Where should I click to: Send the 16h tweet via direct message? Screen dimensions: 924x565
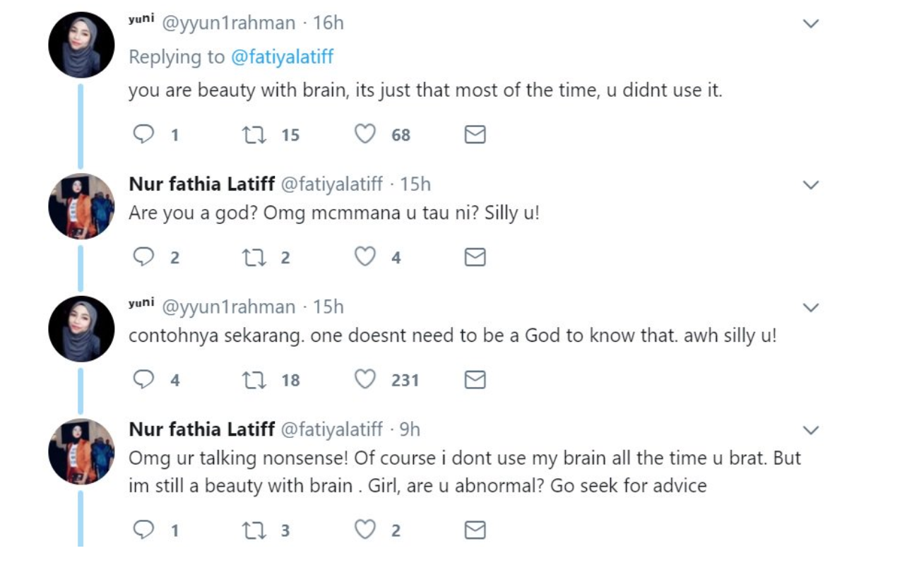[475, 134]
